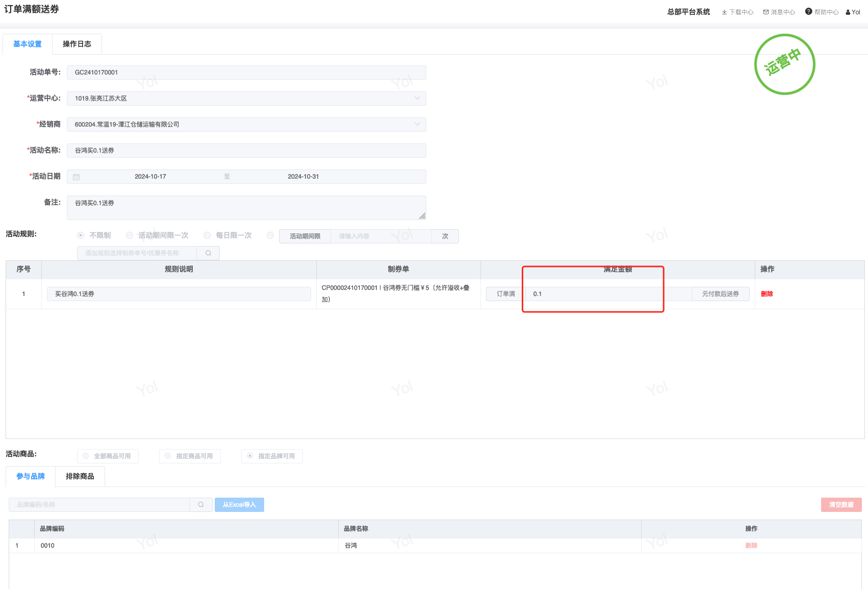This screenshot has height=589, width=868.
Task: Select the 不限制 radio option
Action: click(x=81, y=235)
